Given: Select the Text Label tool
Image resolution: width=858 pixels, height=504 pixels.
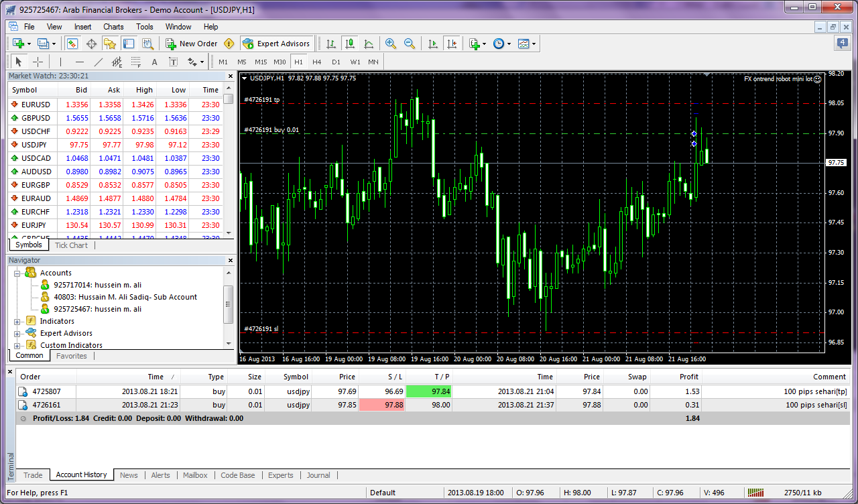Looking at the screenshot, I should 173,62.
